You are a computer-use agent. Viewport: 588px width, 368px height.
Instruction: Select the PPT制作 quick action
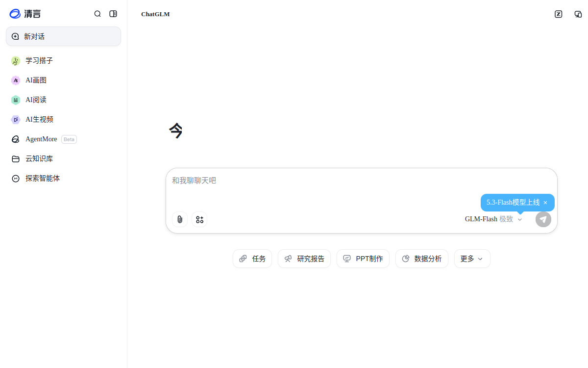click(363, 259)
